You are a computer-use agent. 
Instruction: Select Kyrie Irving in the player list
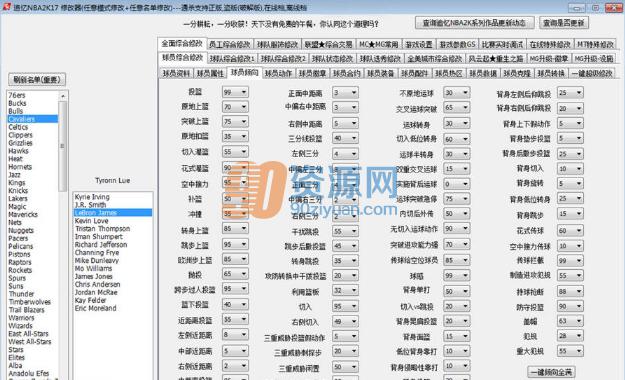[113, 197]
